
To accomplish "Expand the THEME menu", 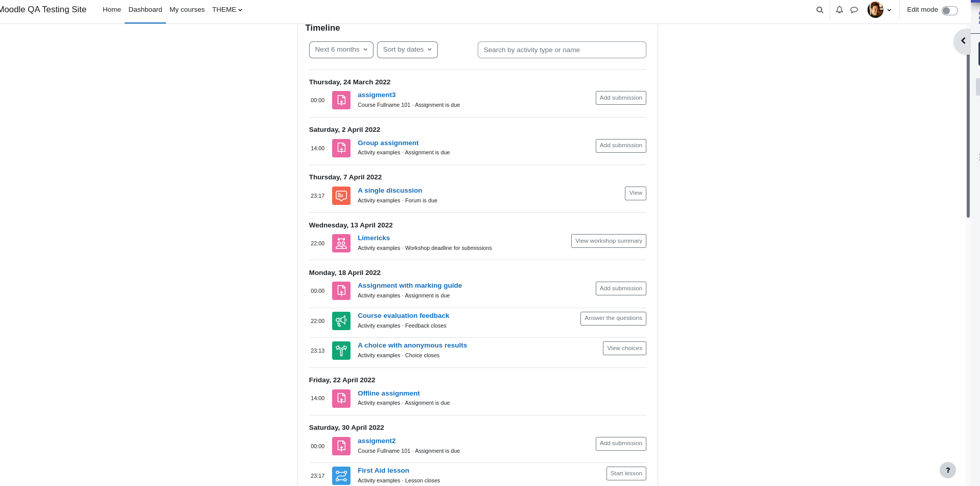I will (227, 10).
